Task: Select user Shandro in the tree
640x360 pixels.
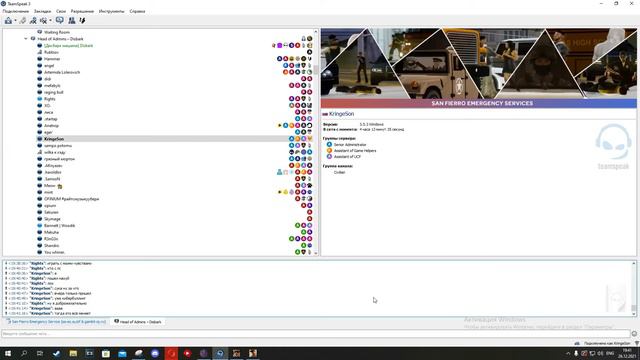Action: 51,246
